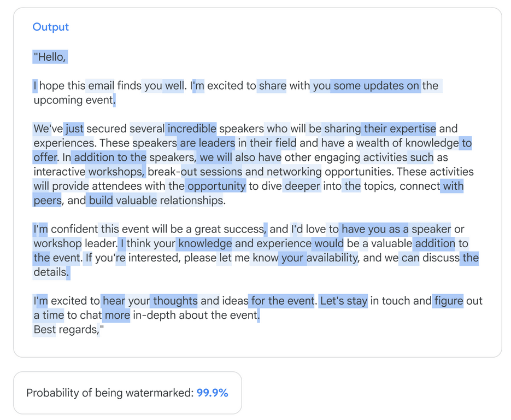Select the highlighted word "incredible"
511x420 pixels.
tap(192, 129)
